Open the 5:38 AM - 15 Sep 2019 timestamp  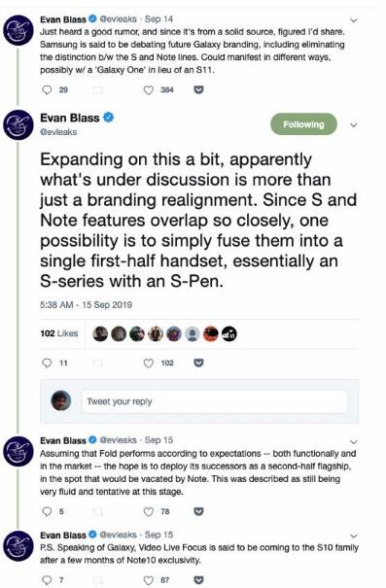[86, 304]
